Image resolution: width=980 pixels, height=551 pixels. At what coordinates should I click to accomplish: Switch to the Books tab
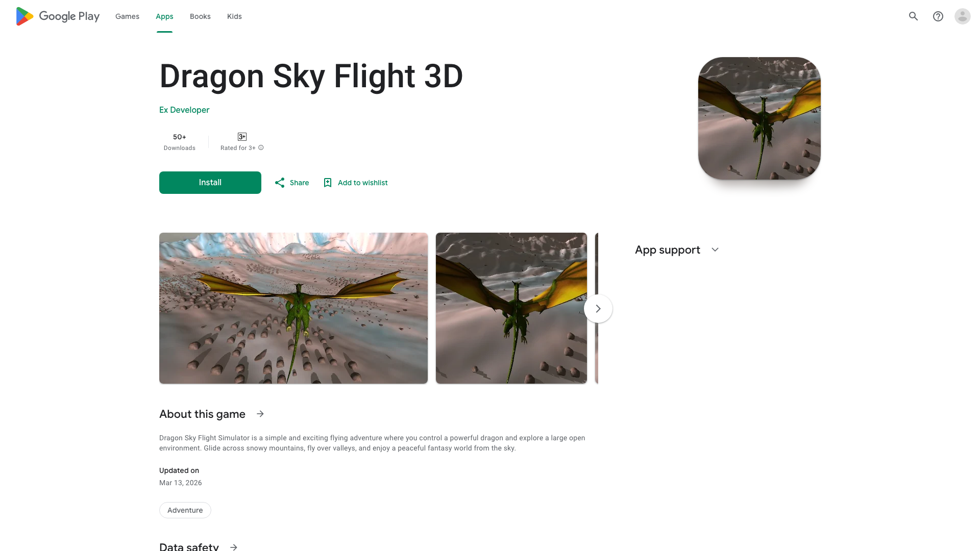click(200, 16)
